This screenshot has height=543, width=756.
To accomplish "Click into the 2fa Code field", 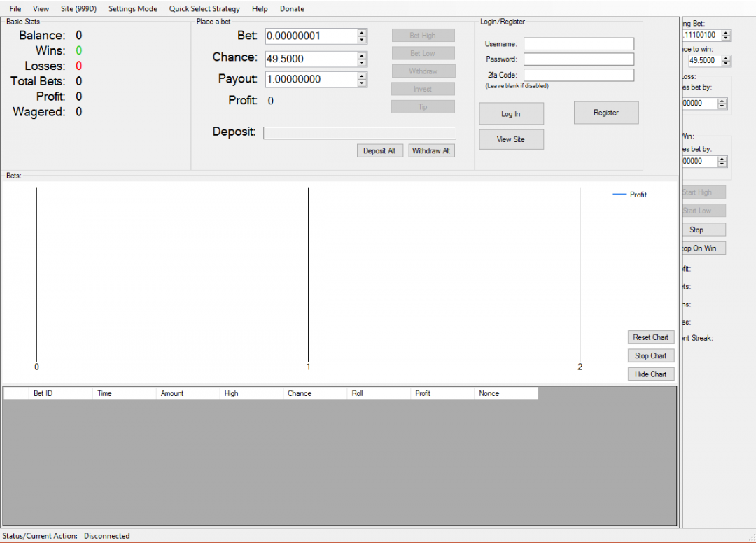I will 579,75.
